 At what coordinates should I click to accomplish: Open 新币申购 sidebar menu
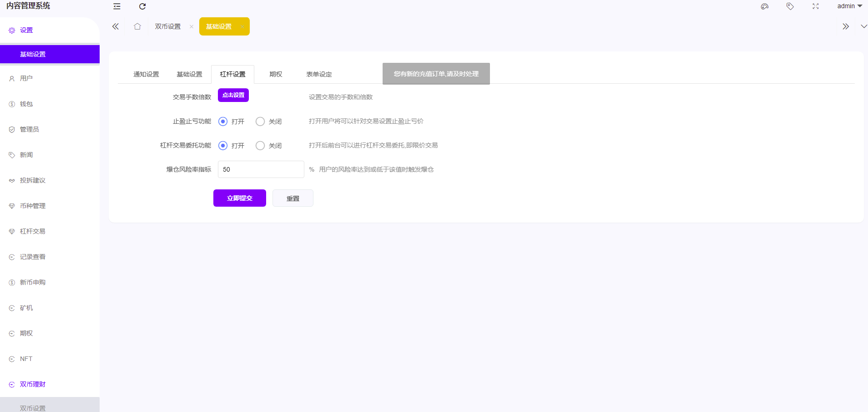(50, 282)
